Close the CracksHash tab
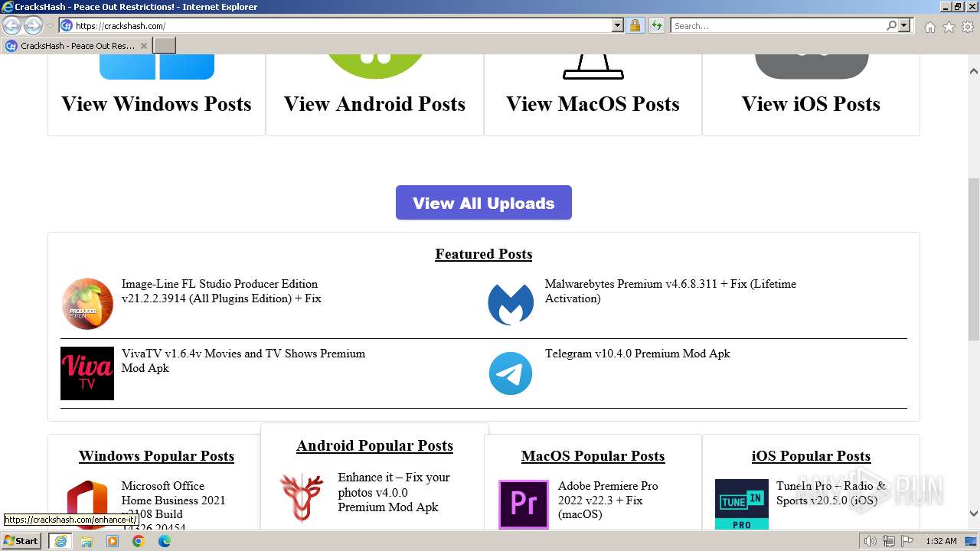Screen dimensions: 980x551 tap(143, 46)
